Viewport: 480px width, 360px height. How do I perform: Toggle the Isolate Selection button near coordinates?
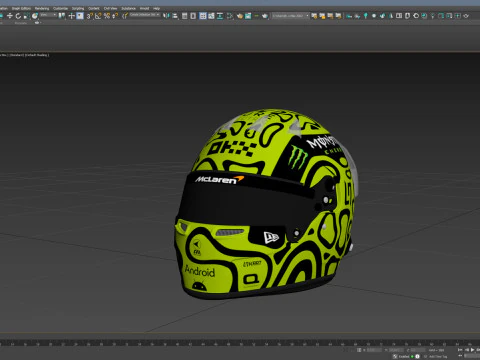[x=359, y=350]
